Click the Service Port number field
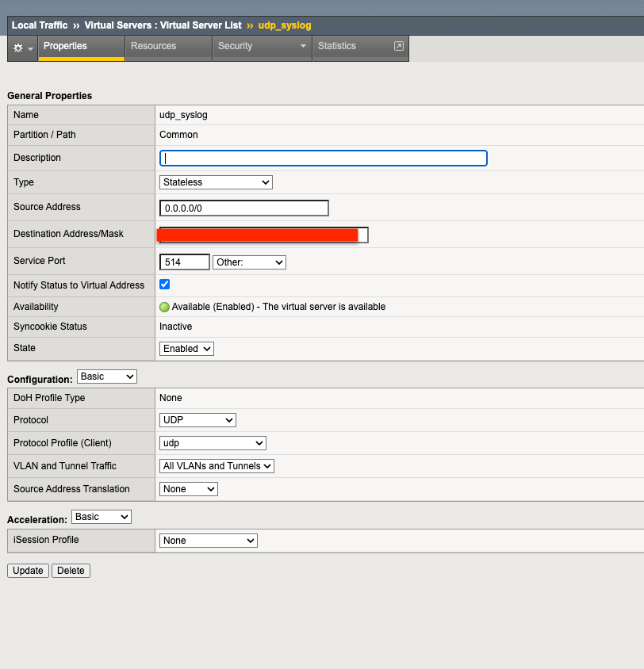Screen dimensions: 644x669 [x=184, y=262]
